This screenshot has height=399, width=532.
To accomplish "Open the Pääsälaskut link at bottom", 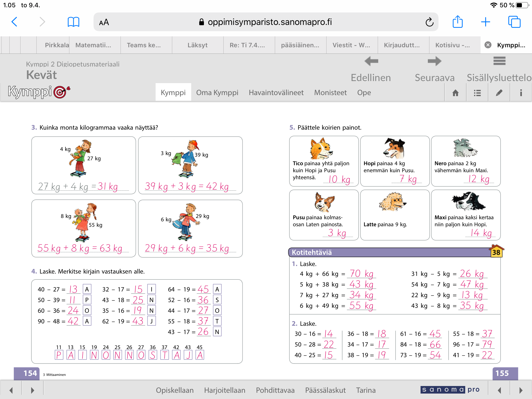I will [x=325, y=390].
